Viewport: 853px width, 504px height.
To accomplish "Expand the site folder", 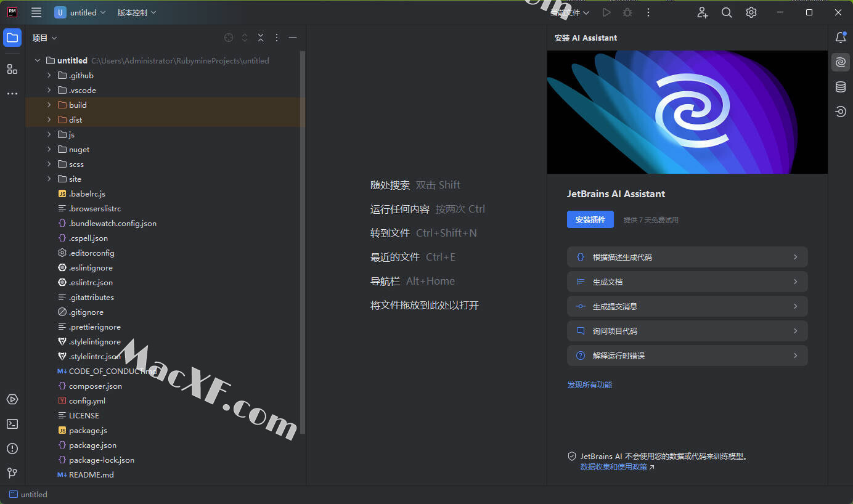I will point(49,179).
